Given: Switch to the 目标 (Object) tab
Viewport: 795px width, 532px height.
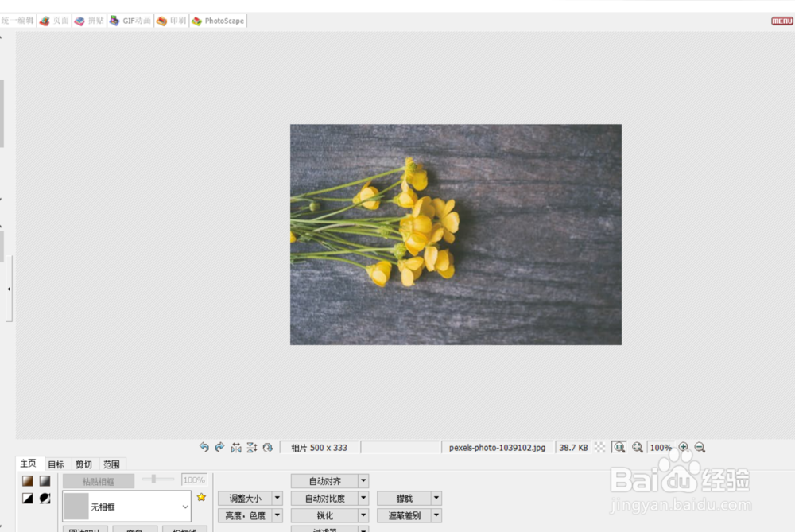Looking at the screenshot, I should [x=56, y=464].
